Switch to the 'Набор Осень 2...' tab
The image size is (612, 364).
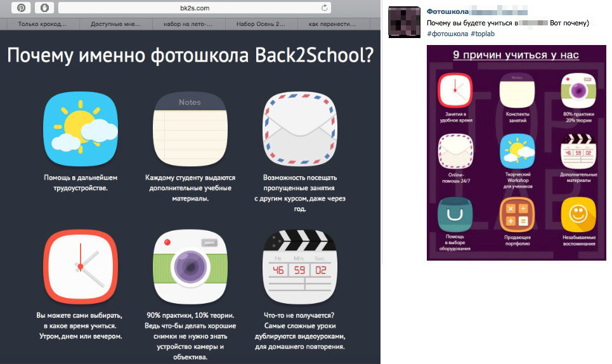click(x=261, y=24)
